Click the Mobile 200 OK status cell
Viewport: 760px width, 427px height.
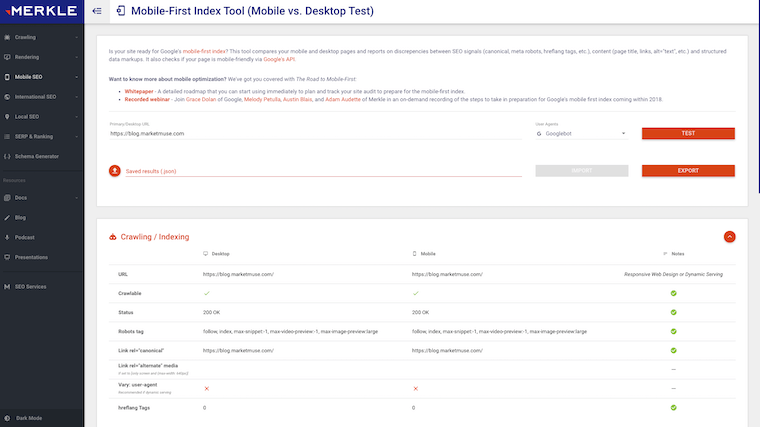[x=420, y=313]
